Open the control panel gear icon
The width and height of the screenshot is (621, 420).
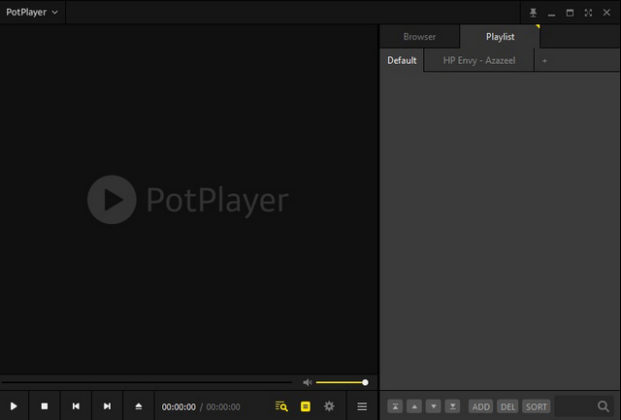coord(329,406)
